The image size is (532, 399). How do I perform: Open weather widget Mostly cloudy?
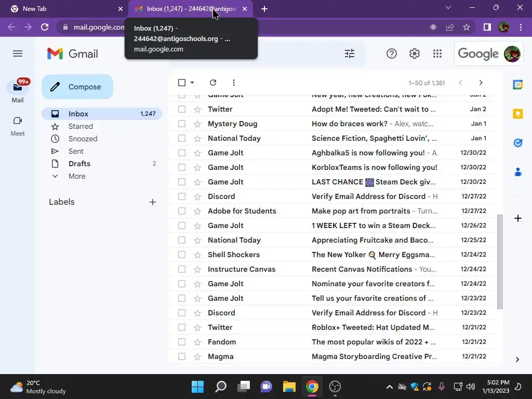pos(38,387)
